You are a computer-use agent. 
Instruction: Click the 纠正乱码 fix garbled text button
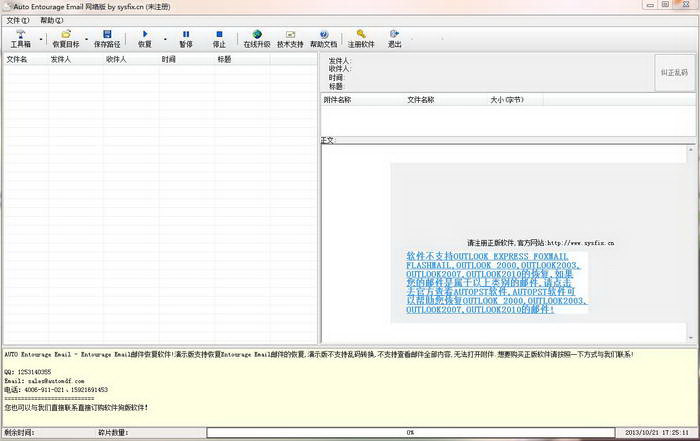(674, 73)
